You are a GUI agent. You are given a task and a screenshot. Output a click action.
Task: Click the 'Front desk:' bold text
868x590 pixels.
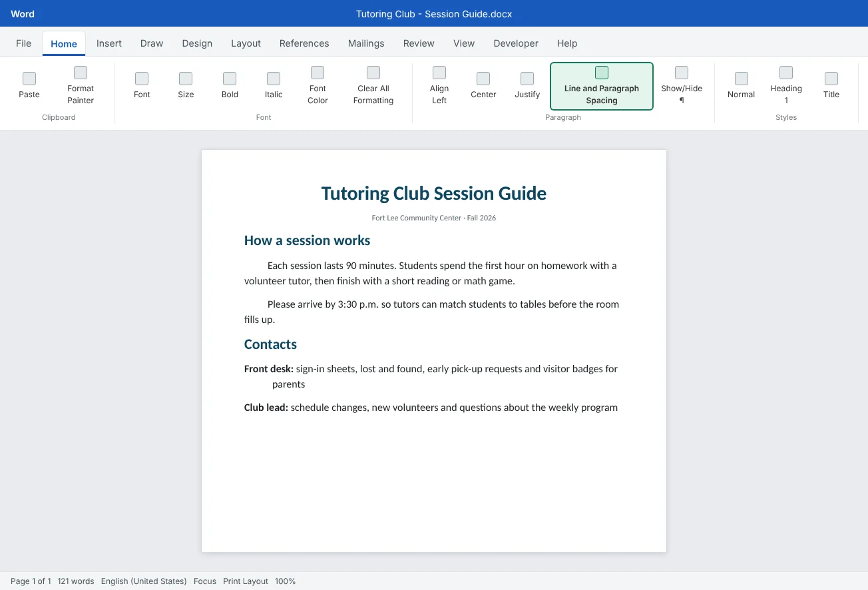pos(269,369)
